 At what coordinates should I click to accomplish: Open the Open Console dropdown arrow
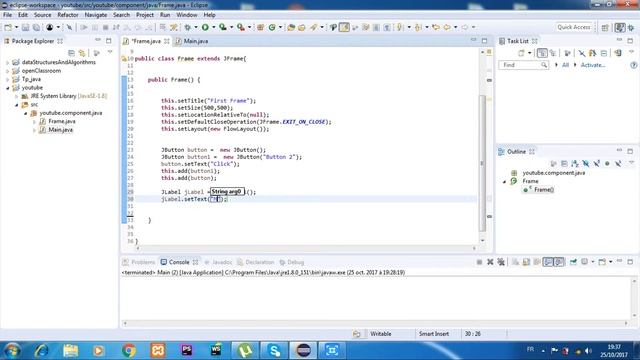(x=611, y=262)
